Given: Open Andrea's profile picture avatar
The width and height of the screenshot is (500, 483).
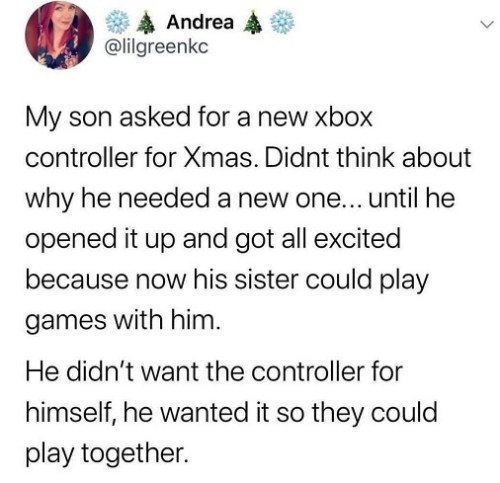Looking at the screenshot, I should click(x=59, y=35).
